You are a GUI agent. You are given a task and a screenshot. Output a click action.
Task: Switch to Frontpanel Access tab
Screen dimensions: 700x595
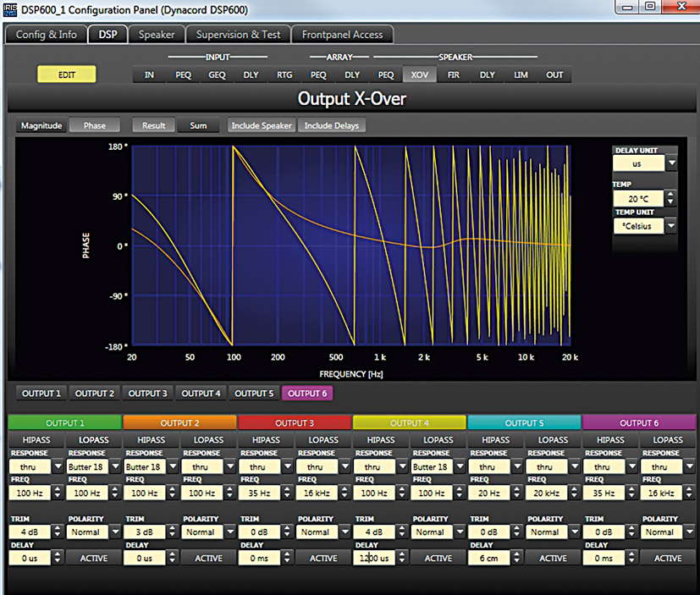click(342, 35)
